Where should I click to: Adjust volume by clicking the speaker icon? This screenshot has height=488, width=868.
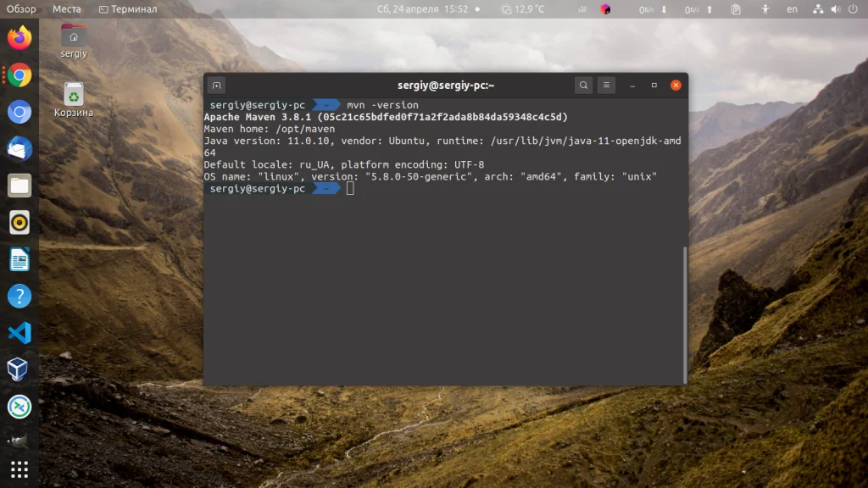834,9
